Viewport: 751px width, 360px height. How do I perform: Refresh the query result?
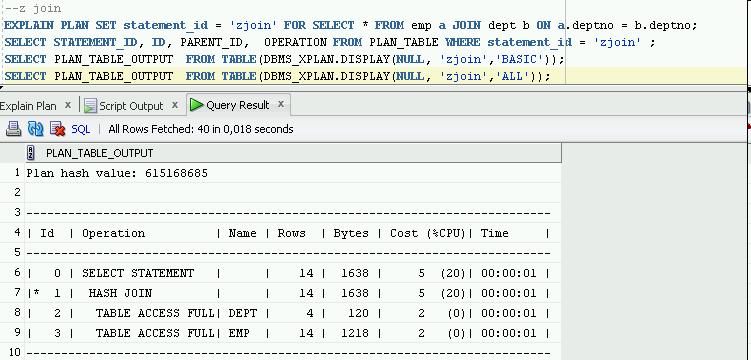[35, 128]
